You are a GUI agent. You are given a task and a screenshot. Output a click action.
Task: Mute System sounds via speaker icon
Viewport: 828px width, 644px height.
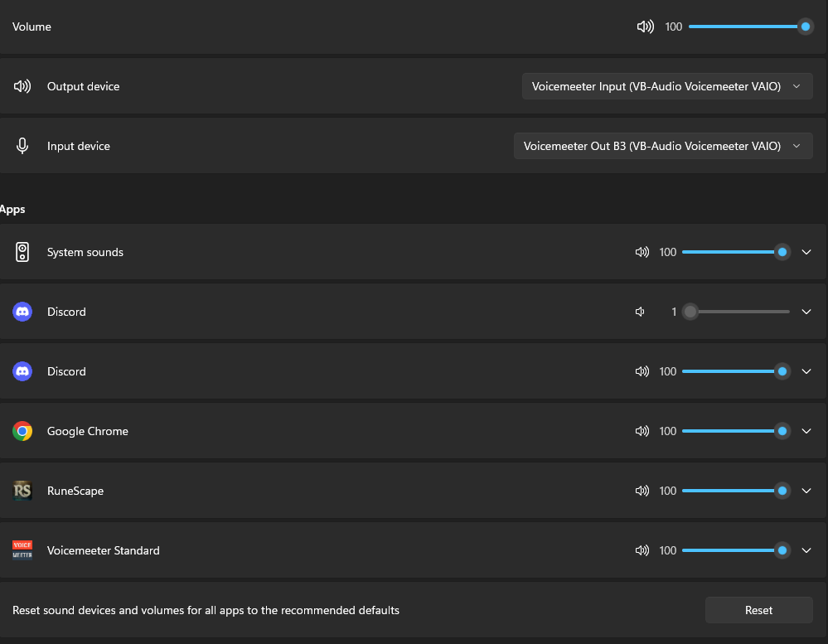(642, 252)
